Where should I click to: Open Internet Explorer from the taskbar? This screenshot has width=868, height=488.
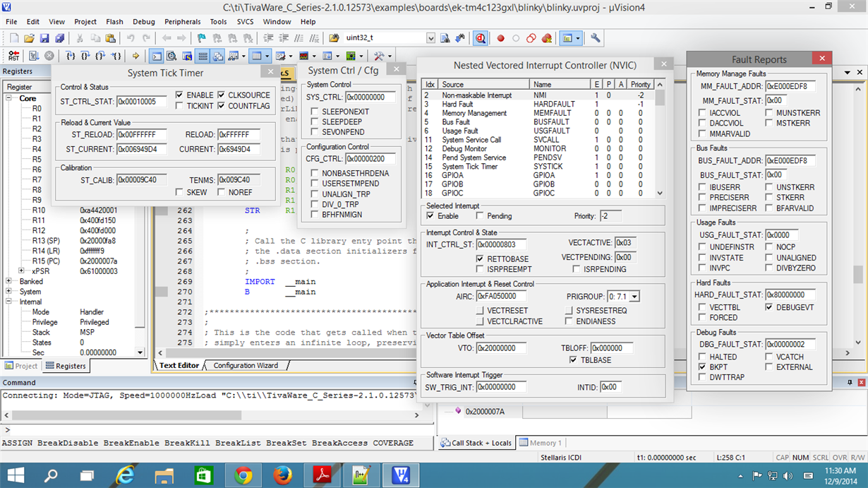click(x=126, y=475)
